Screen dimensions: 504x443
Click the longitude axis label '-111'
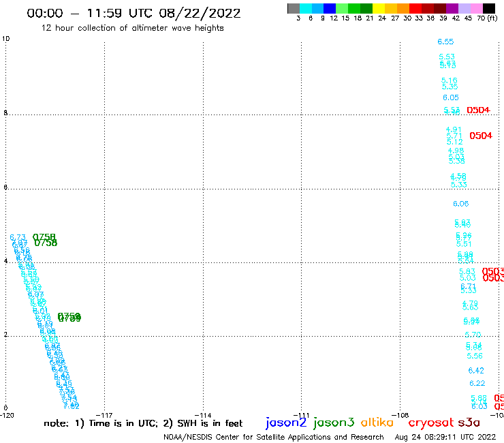[x=301, y=415]
